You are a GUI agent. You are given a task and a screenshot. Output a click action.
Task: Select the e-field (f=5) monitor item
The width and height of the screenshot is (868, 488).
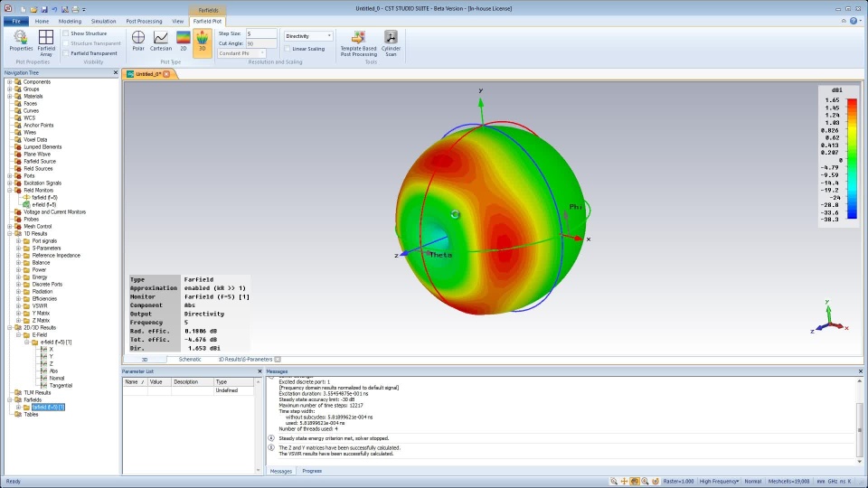[x=43, y=205]
